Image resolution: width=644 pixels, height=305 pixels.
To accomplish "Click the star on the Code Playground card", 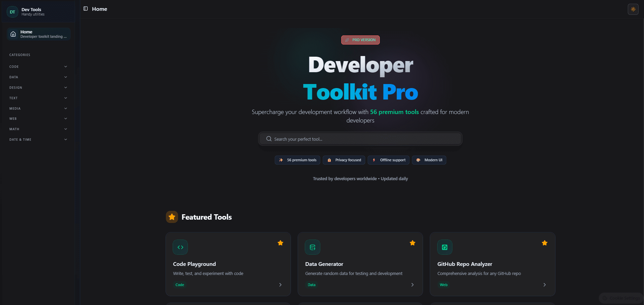I will click(280, 243).
